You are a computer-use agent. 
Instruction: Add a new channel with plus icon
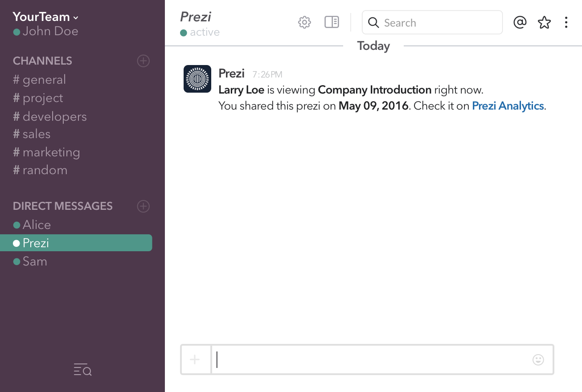[x=143, y=61]
